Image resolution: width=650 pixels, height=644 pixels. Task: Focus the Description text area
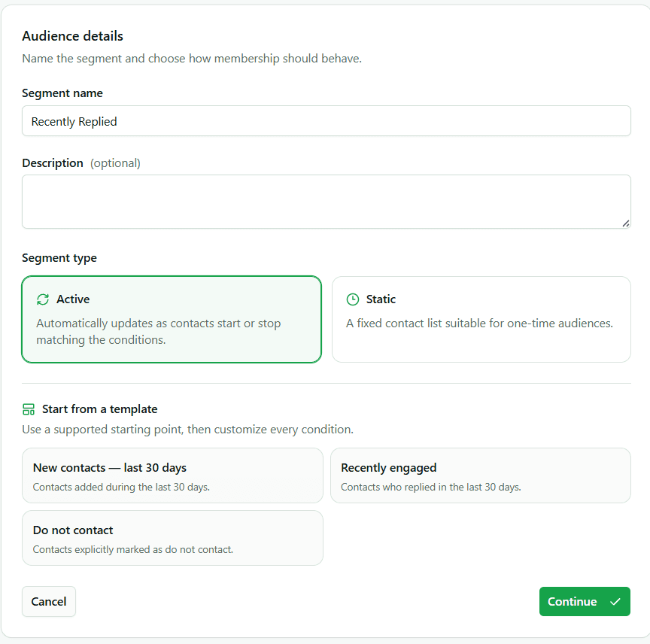(327, 202)
